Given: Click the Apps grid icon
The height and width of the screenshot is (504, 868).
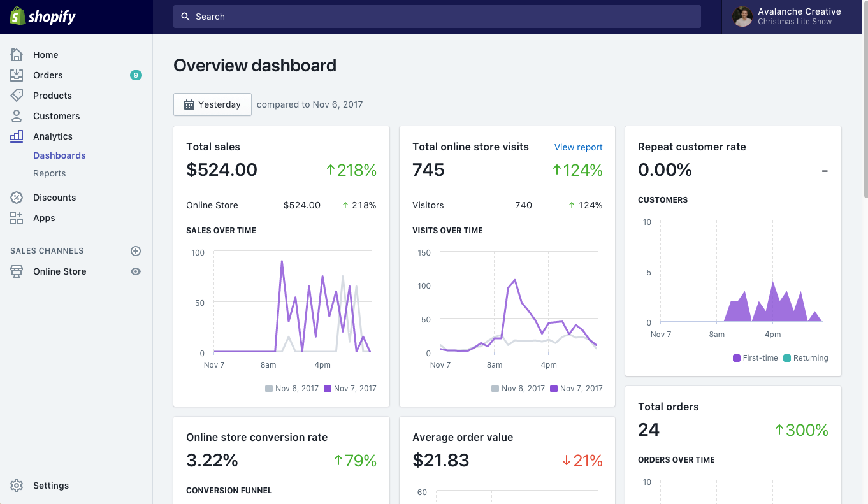Looking at the screenshot, I should (x=17, y=218).
